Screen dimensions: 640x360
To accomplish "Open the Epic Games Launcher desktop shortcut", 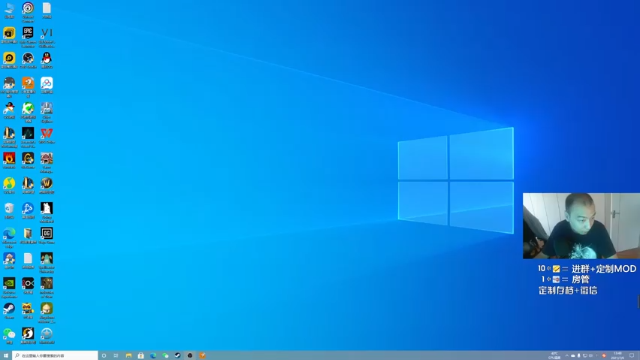I will 28,36.
